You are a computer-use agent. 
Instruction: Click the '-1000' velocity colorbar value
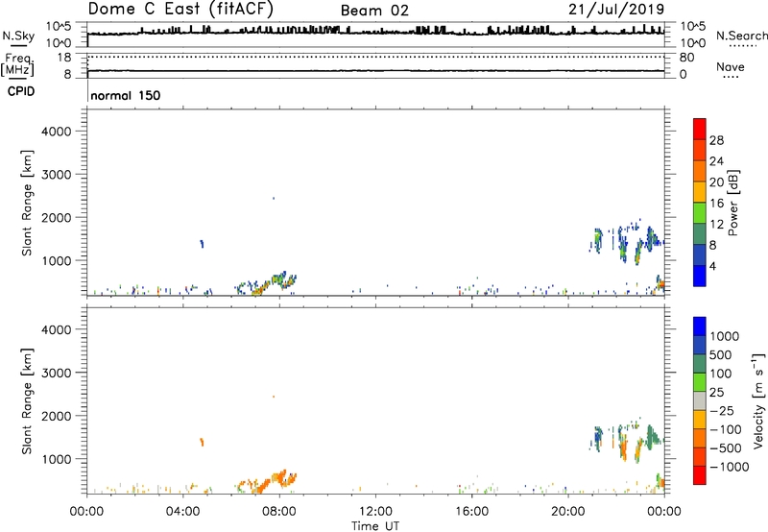(x=729, y=467)
